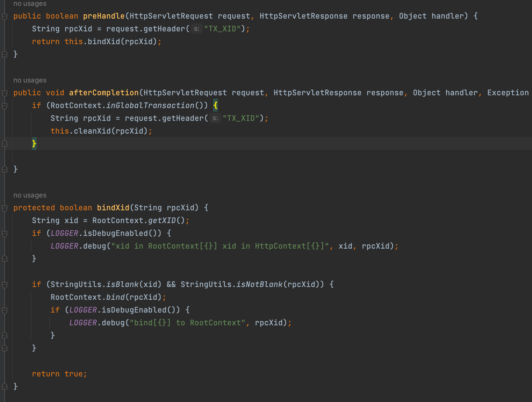Viewport: 532px width, 402px height.
Task: Collapse the afterCompletion method fold marker
Action: coord(5,93)
